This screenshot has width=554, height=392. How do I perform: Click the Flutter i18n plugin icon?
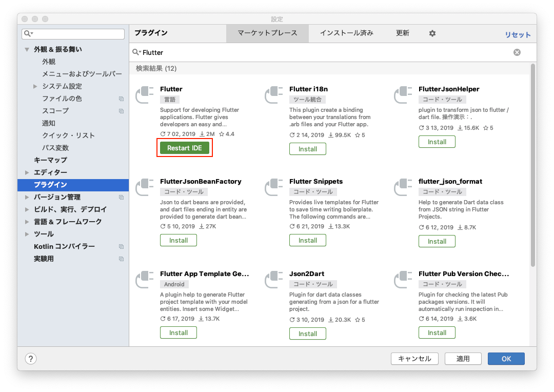tap(274, 94)
